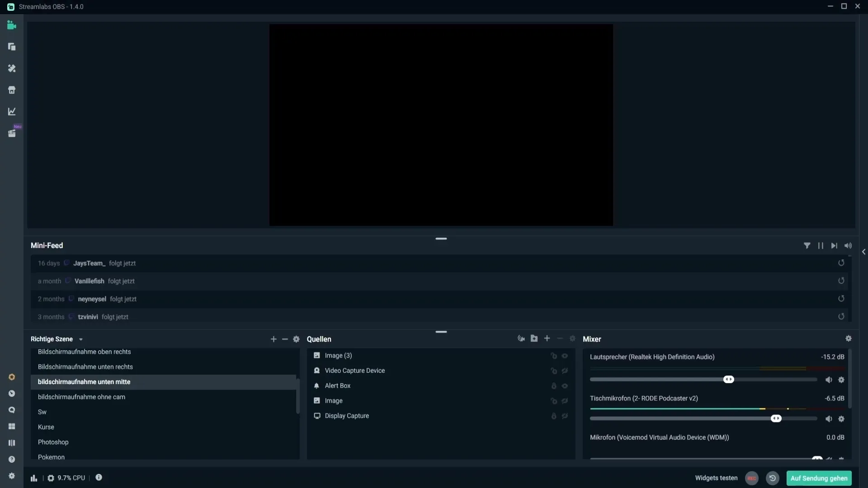This screenshot has height=488, width=868.
Task: Skip the current alert in Mini-Feed
Action: point(834,245)
